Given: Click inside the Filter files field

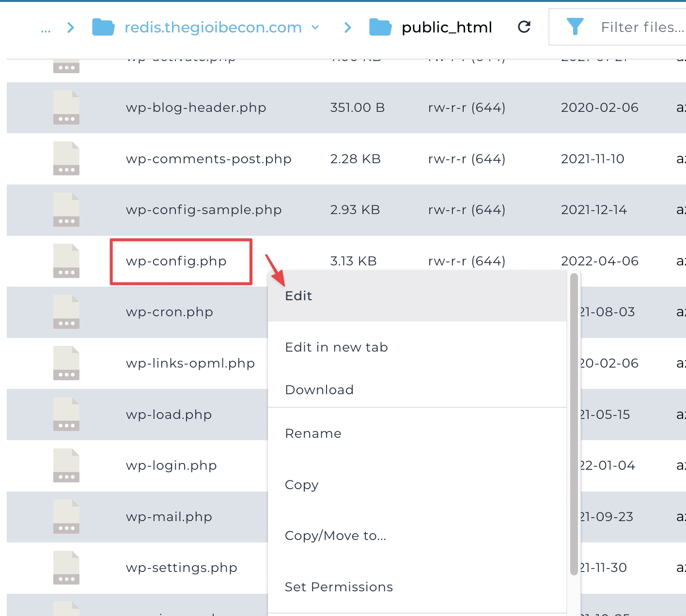Looking at the screenshot, I should coord(639,27).
